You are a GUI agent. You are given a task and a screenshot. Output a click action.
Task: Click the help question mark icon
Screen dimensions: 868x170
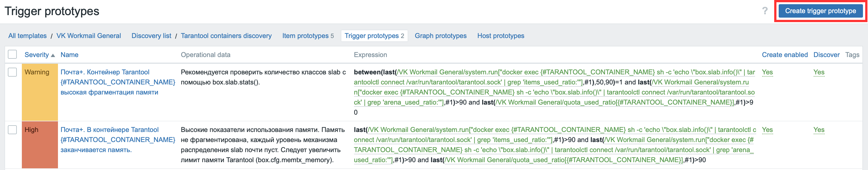765,11
